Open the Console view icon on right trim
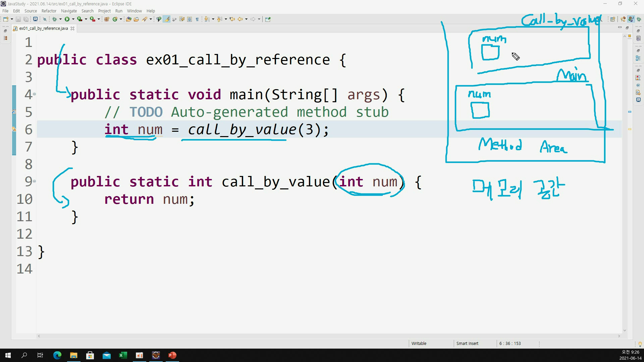 pyautogui.click(x=638, y=100)
